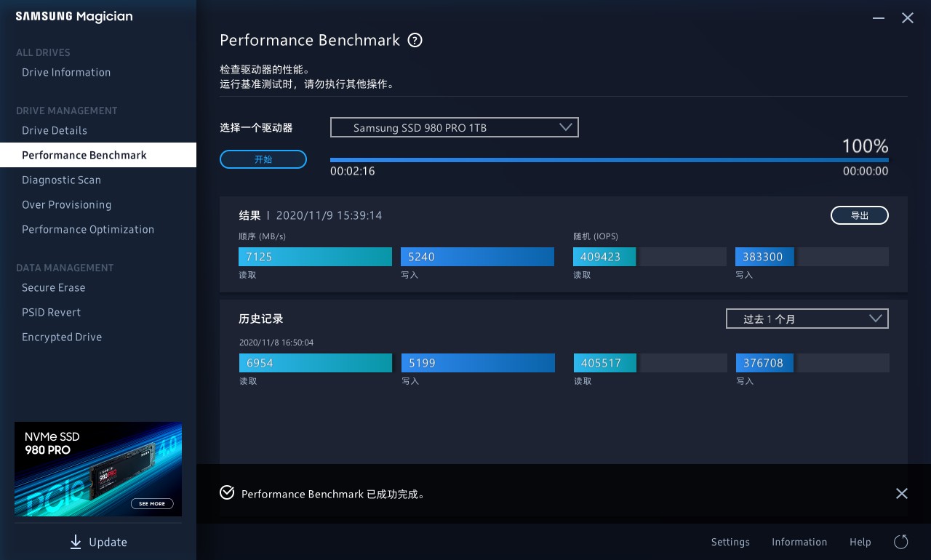Open the Performance Benchmark help icon
Screen dimensions: 931x560
[x=415, y=40]
